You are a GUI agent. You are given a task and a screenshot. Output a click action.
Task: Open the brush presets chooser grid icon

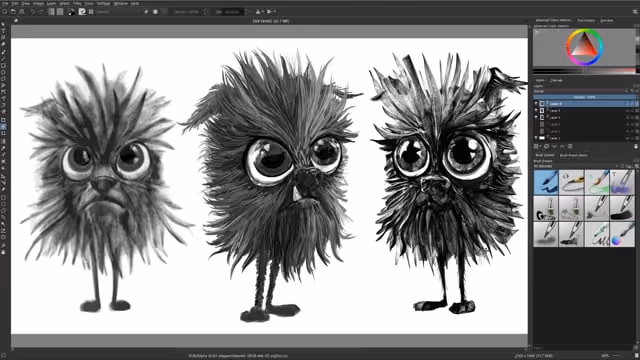pos(91,12)
